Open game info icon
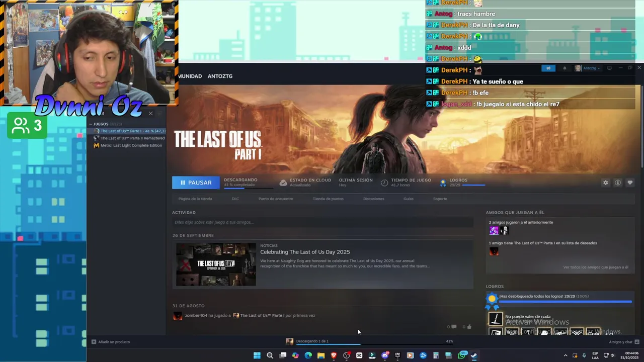 click(618, 183)
